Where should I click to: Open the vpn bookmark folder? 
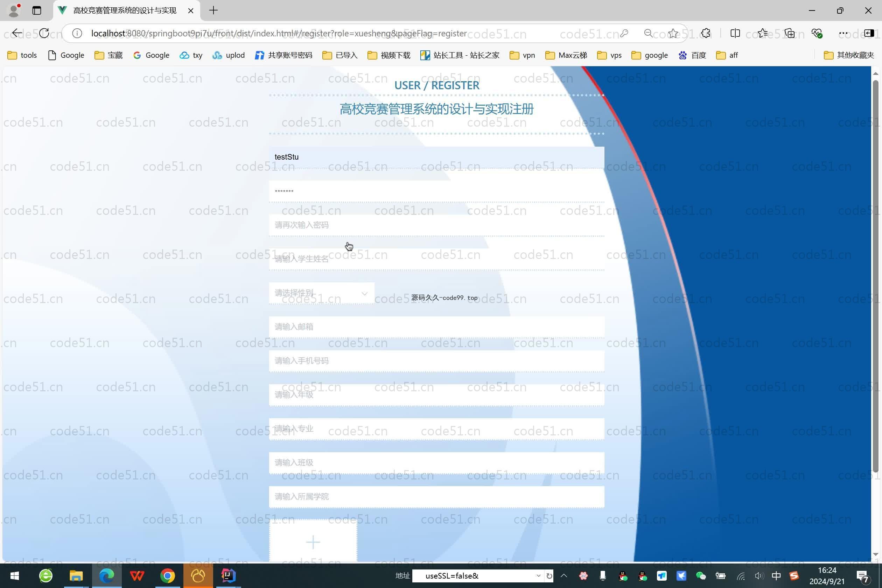coord(522,55)
